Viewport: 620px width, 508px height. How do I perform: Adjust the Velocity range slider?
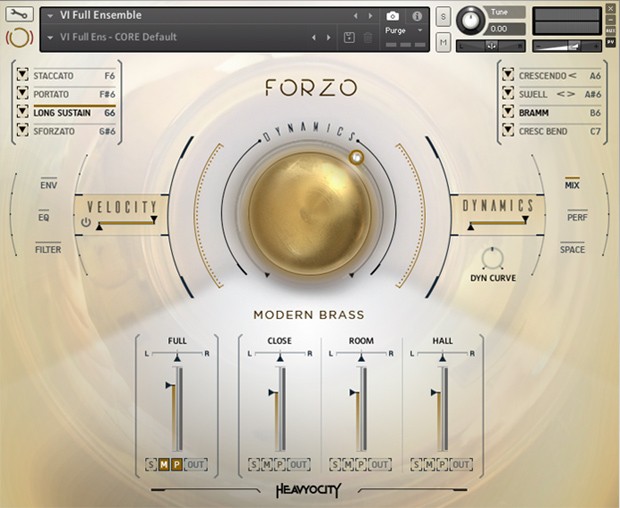(127, 223)
